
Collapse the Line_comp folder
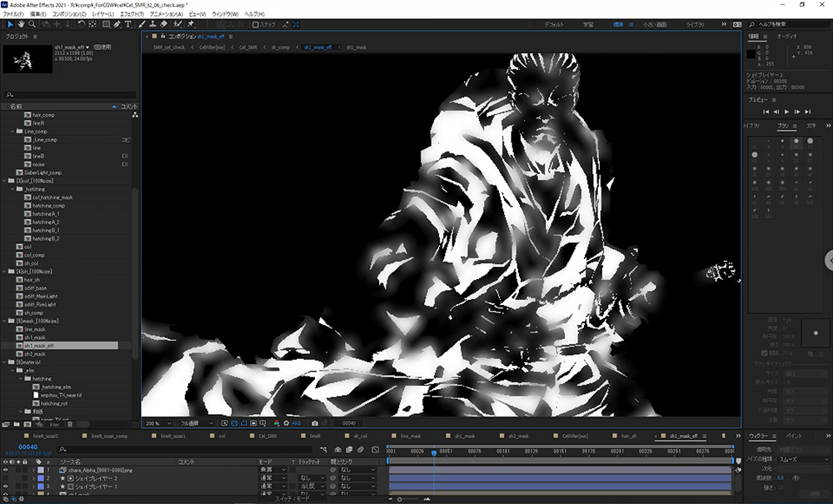tap(12, 132)
